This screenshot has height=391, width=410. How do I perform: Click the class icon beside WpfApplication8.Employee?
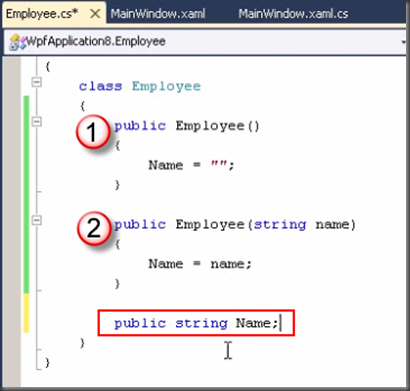coord(17,42)
